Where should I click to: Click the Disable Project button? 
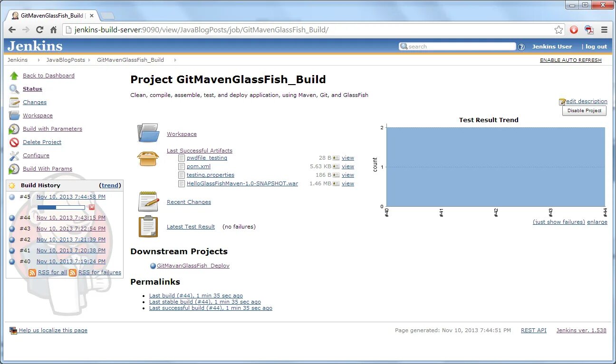pos(584,110)
